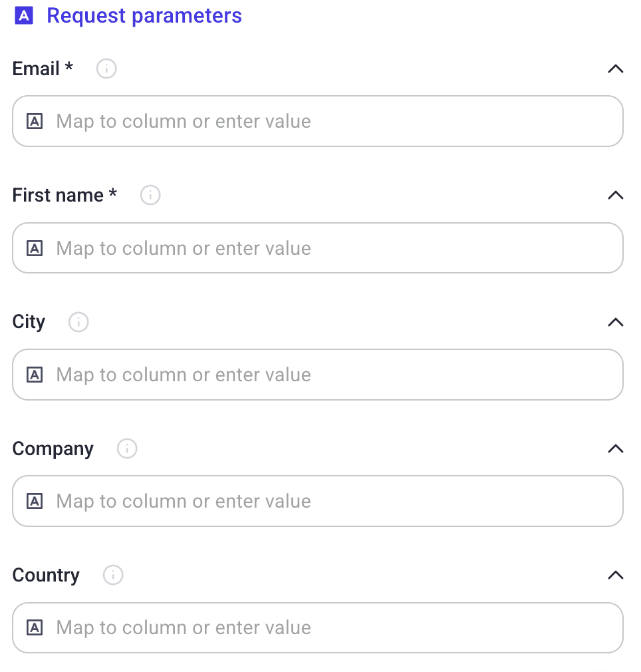The width and height of the screenshot is (641, 672).
Task: Click the "A" icon inside the Country input
Action: (34, 627)
